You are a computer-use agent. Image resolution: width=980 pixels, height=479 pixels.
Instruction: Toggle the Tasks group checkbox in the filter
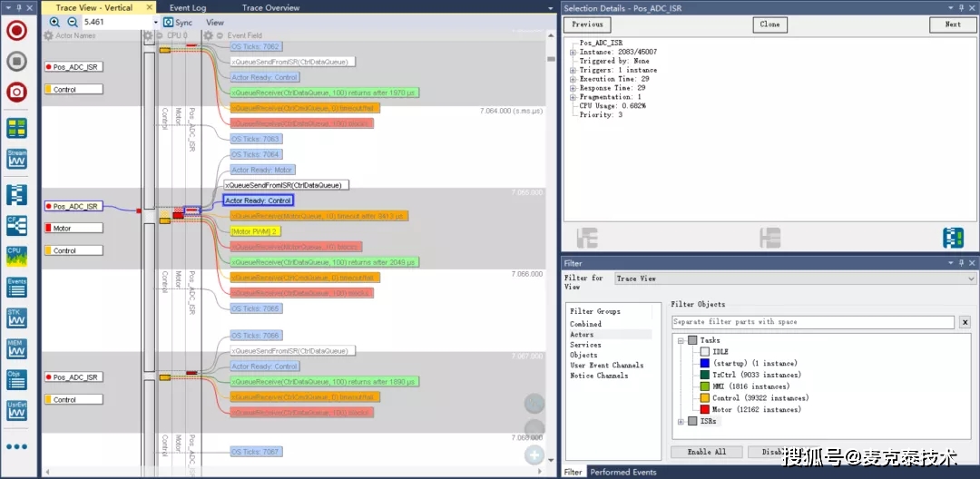(692, 340)
